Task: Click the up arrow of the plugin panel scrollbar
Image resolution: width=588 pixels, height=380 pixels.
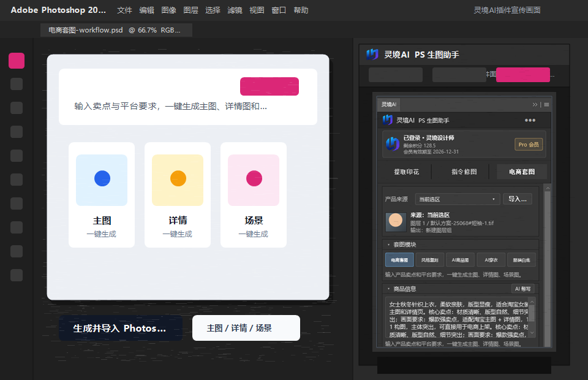Action: 548,188
